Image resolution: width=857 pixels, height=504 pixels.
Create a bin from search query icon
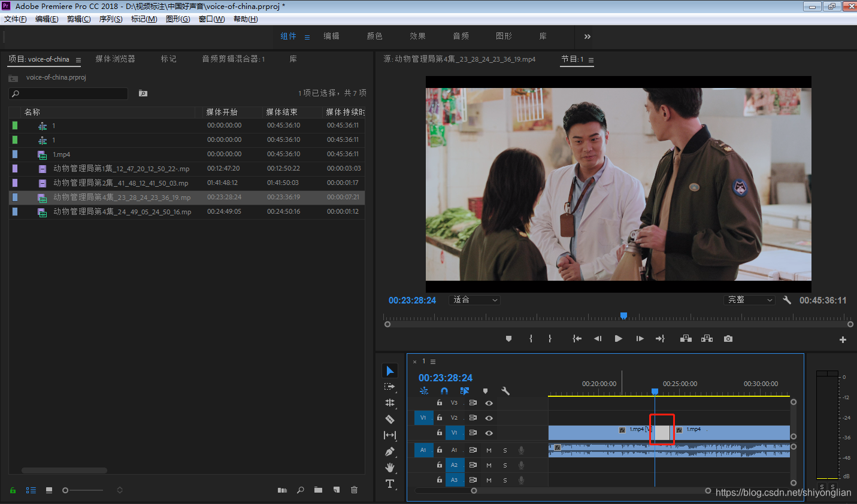click(143, 93)
